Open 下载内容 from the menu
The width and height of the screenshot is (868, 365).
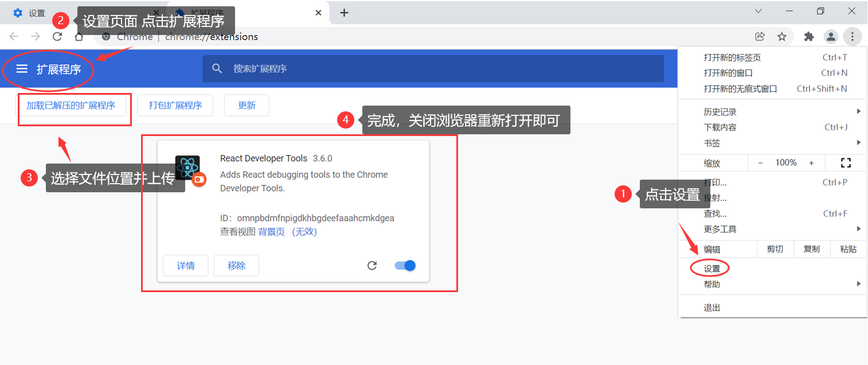point(772,127)
